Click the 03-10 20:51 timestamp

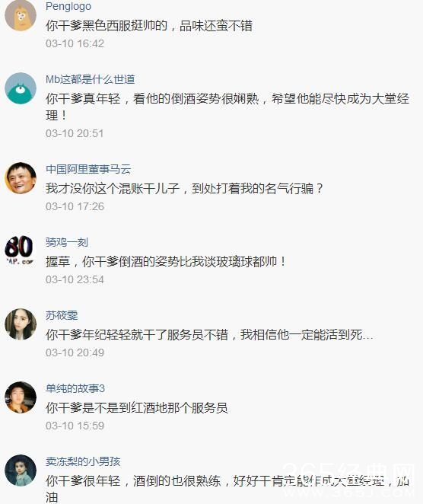tap(75, 133)
